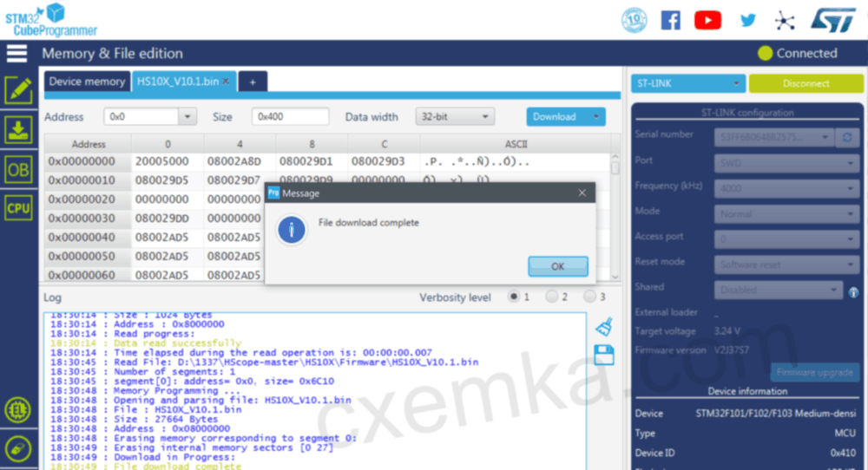Expand the Data width 32-bit dropdown

point(456,116)
